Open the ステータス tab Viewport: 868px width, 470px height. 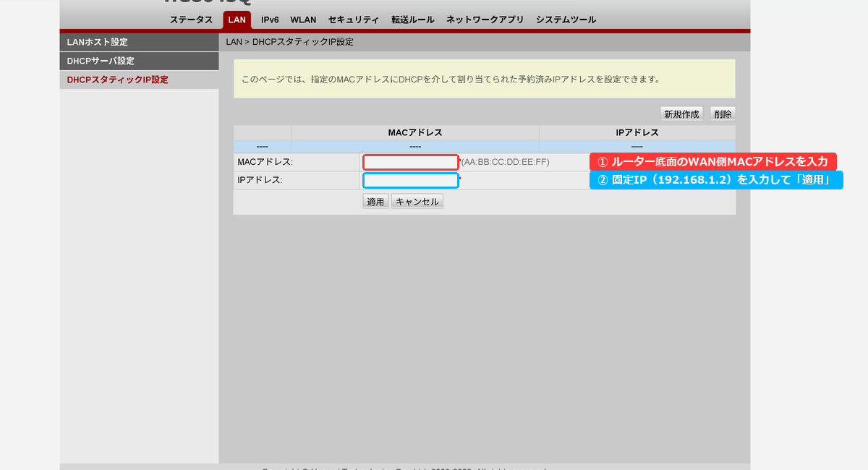192,20
